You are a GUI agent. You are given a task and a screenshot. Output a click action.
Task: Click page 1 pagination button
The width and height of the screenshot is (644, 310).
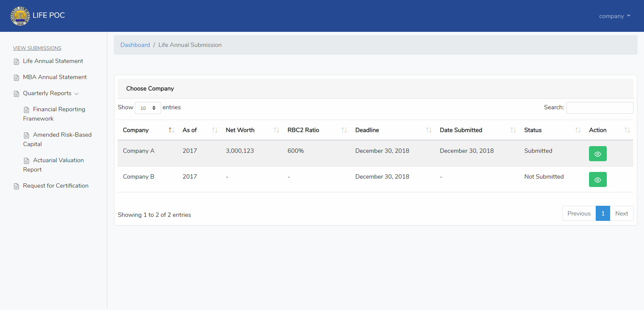click(603, 213)
